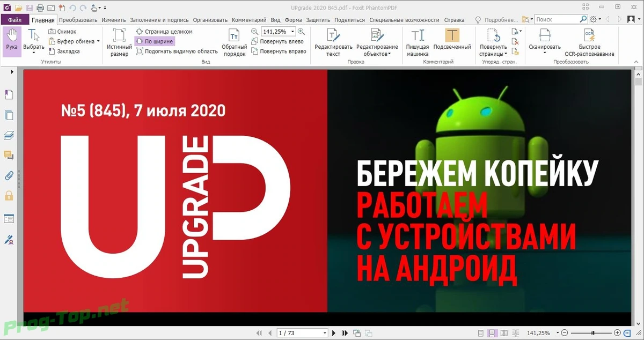The height and width of the screenshot is (340, 644).
Task: Redo the last action
Action: tap(83, 8)
